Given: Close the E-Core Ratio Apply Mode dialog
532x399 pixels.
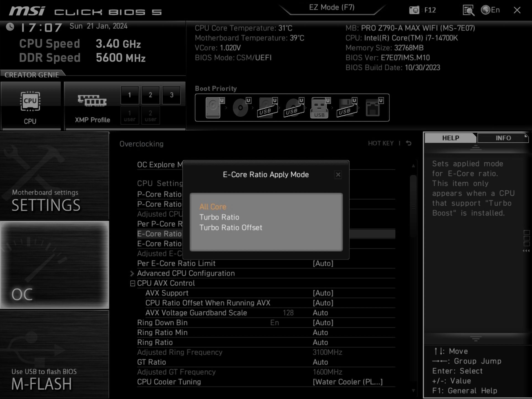Looking at the screenshot, I should [338, 175].
